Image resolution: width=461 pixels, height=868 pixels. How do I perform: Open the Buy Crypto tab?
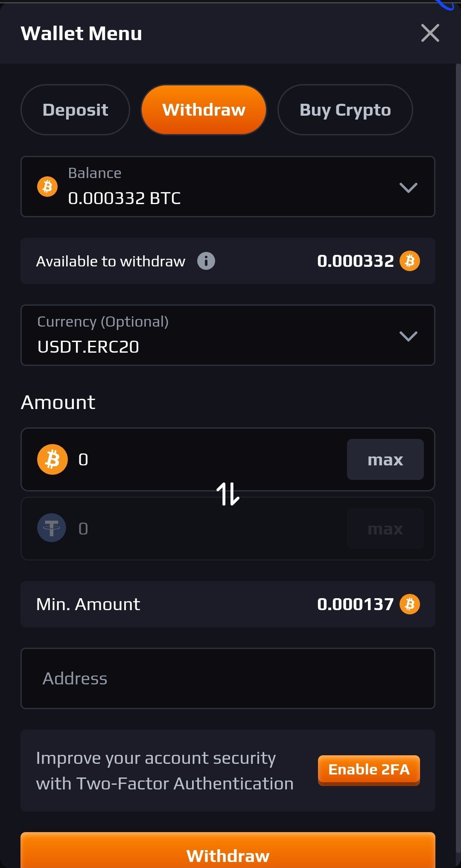coord(345,110)
